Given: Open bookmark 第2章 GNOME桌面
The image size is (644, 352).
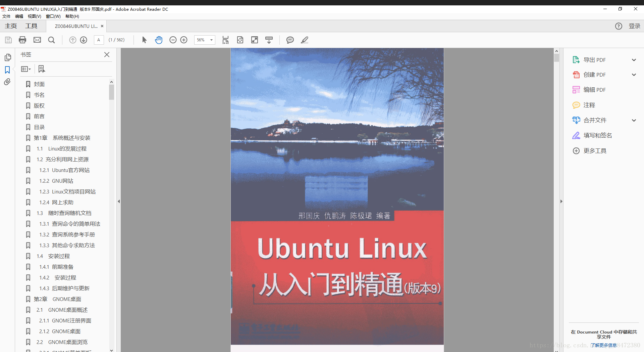Looking at the screenshot, I should pyautogui.click(x=57, y=299).
